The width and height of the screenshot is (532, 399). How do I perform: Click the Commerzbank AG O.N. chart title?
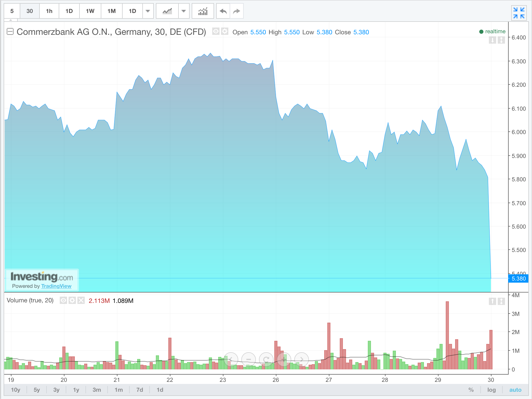click(x=111, y=32)
